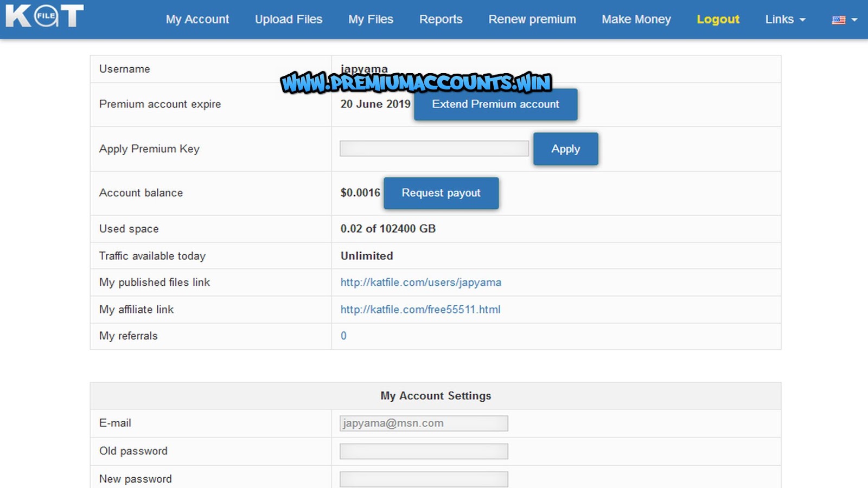Viewport: 868px width, 488px height.
Task: Click the KatFile logo
Action: tap(44, 16)
